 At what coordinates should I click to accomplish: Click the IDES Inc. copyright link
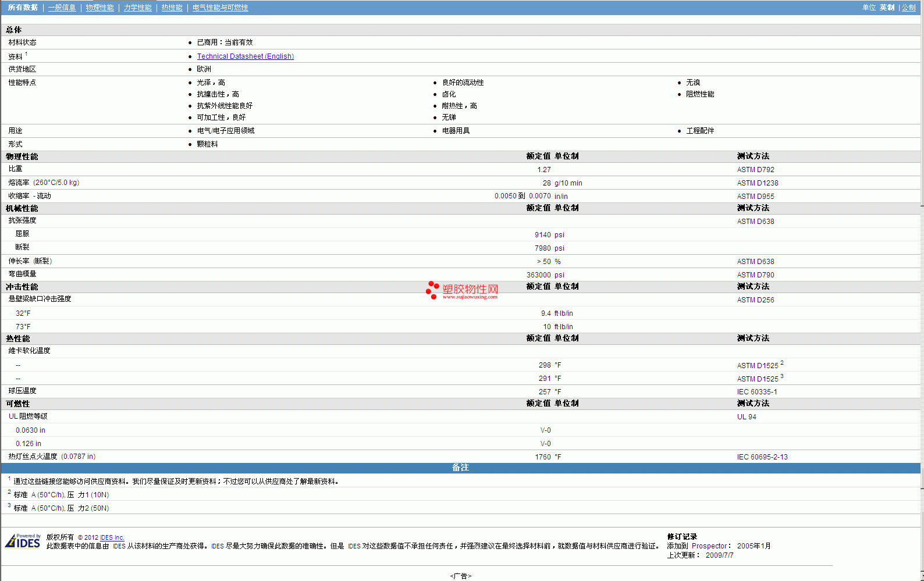(x=112, y=538)
